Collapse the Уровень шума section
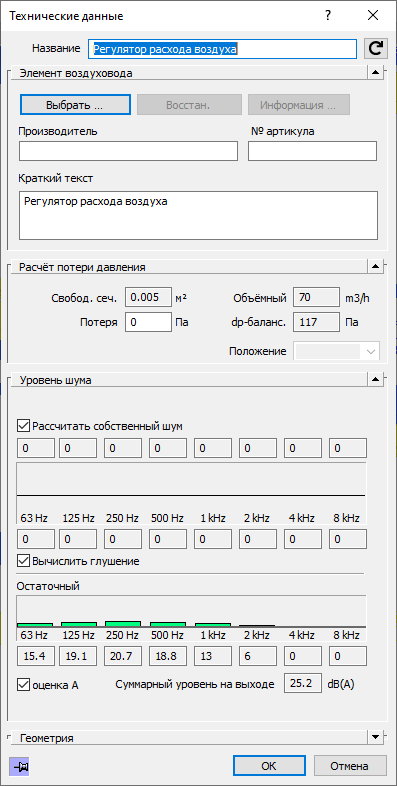The width and height of the screenshot is (397, 786). [376, 379]
